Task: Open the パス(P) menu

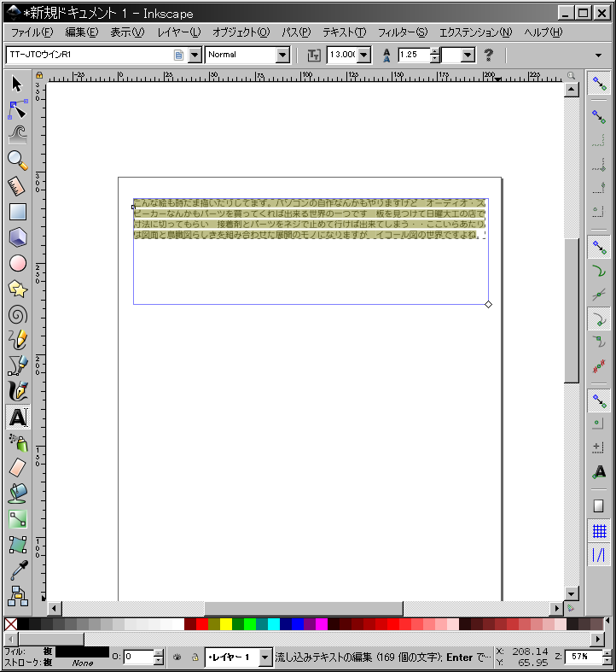Action: click(x=295, y=32)
